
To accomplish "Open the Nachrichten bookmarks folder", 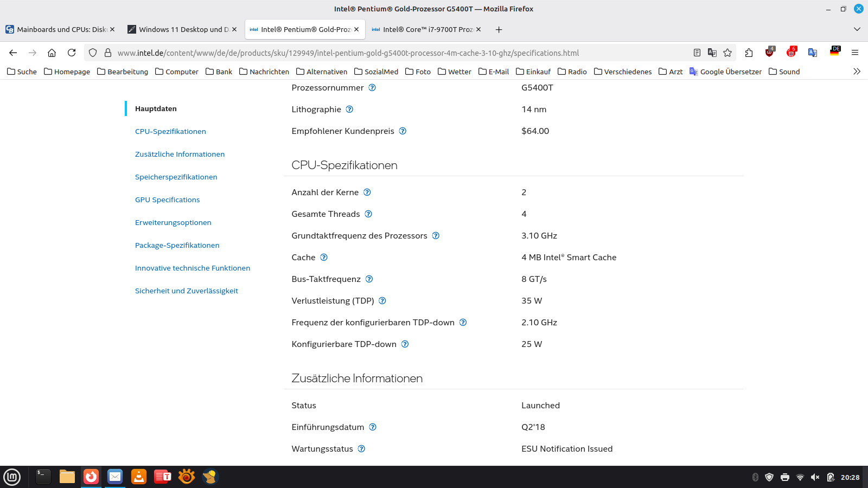I will point(264,72).
